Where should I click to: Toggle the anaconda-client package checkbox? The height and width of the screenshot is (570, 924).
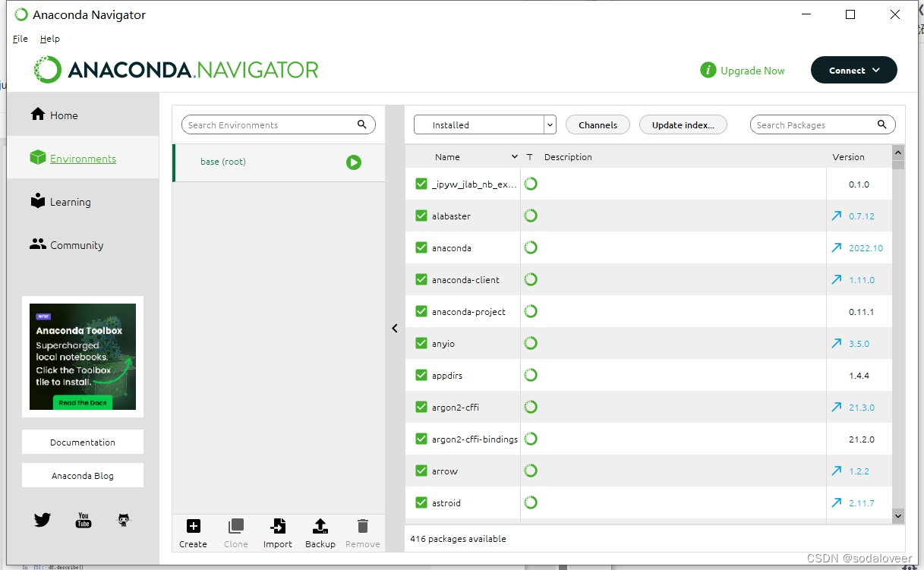(x=421, y=279)
